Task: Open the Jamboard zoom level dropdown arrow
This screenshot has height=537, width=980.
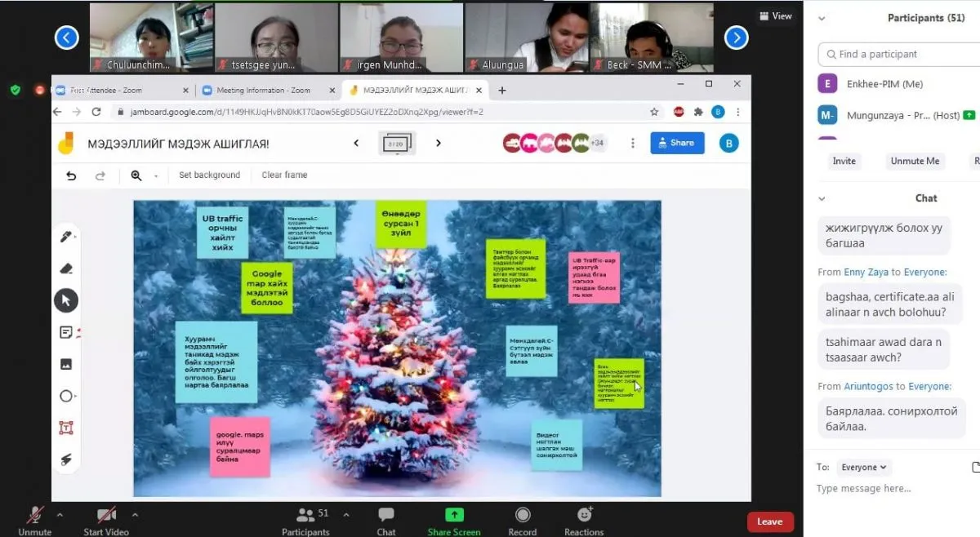Action: pyautogui.click(x=156, y=175)
